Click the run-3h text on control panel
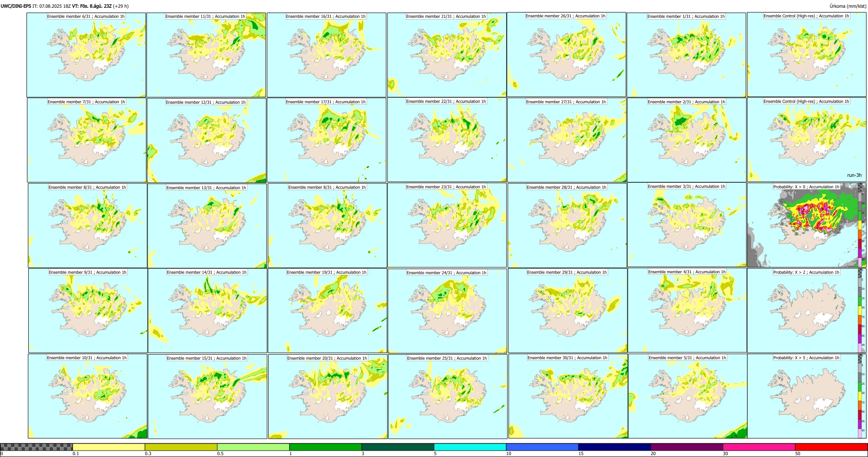 (x=854, y=175)
